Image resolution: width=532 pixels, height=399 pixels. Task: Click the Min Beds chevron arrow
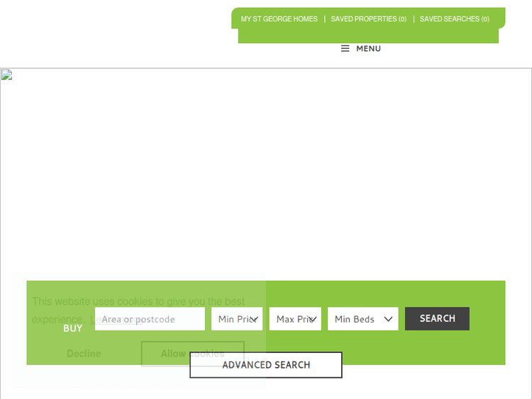click(388, 319)
